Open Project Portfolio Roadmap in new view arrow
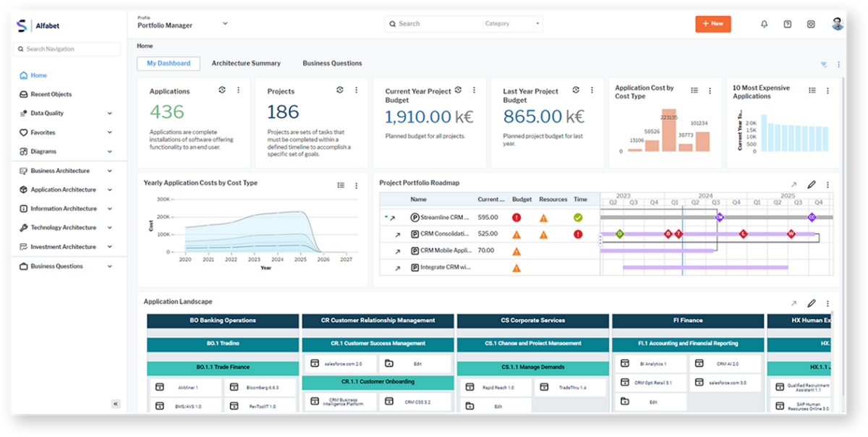This screenshot has height=437, width=868. tap(793, 184)
